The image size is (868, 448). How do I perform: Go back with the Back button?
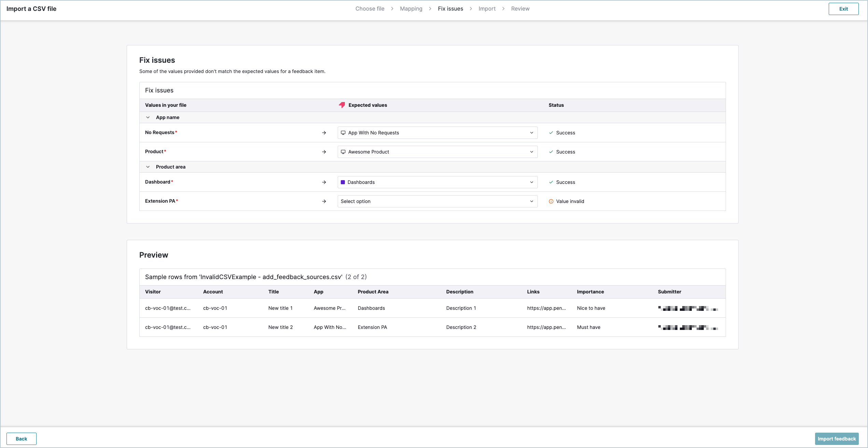point(22,439)
